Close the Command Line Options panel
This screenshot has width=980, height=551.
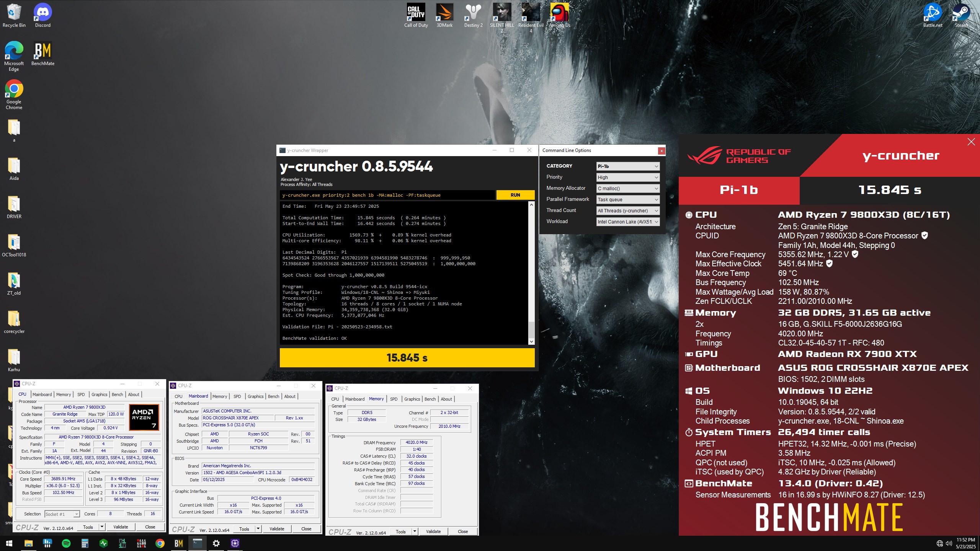[x=661, y=151]
